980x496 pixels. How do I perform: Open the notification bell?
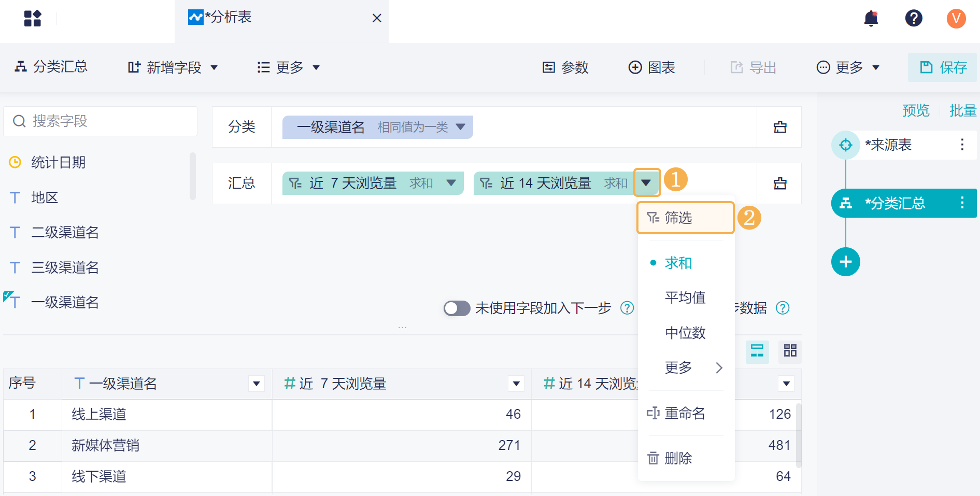tap(871, 19)
